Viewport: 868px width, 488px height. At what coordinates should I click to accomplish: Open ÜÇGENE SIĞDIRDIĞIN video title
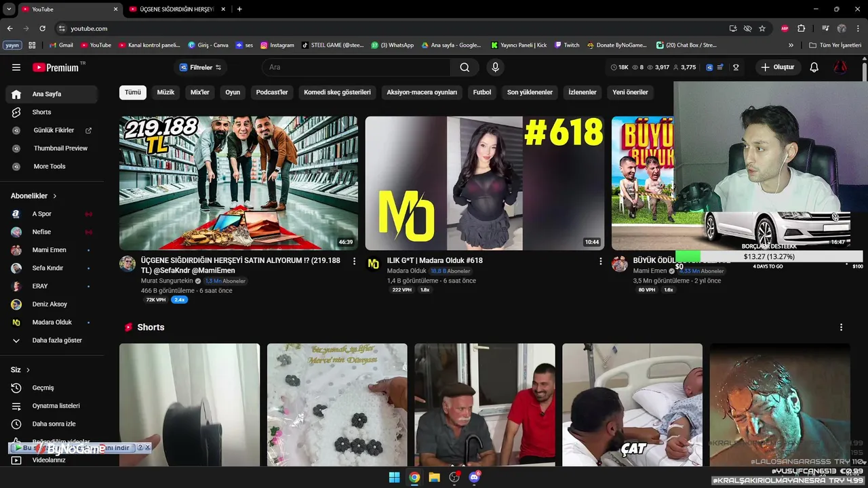(x=241, y=265)
